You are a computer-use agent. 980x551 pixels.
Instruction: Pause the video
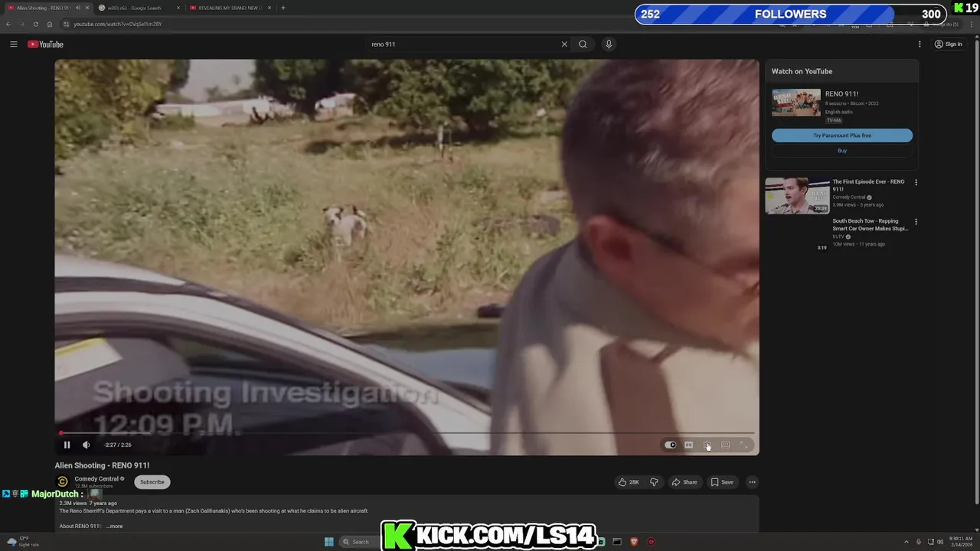point(67,445)
